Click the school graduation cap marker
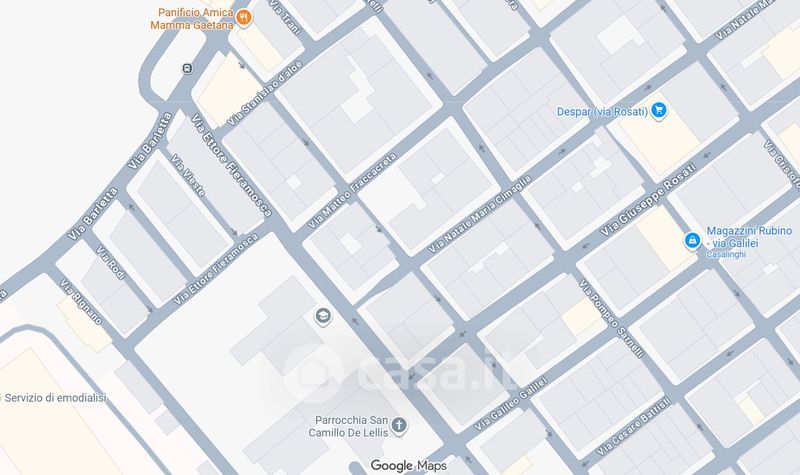Viewport: 800px width, 475px height. click(x=323, y=317)
